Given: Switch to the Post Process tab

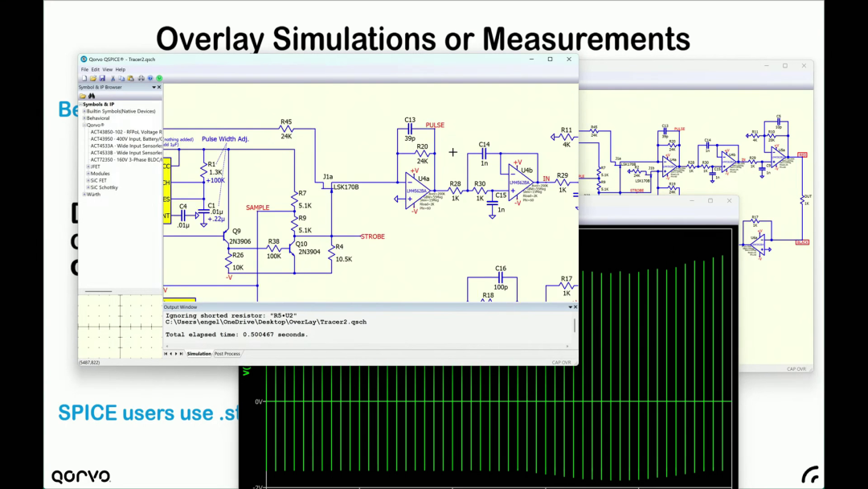Looking at the screenshot, I should click(227, 353).
